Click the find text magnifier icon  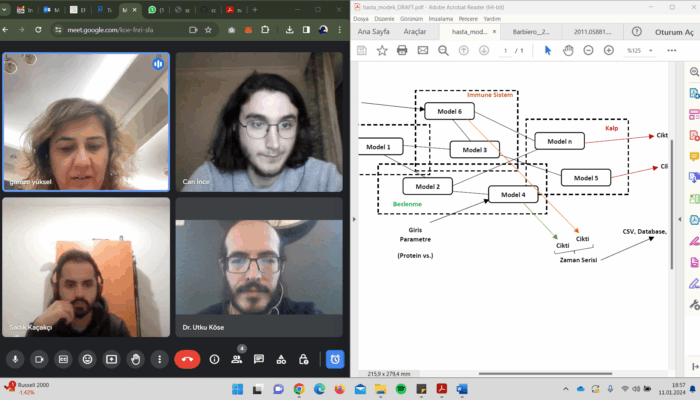click(x=444, y=50)
